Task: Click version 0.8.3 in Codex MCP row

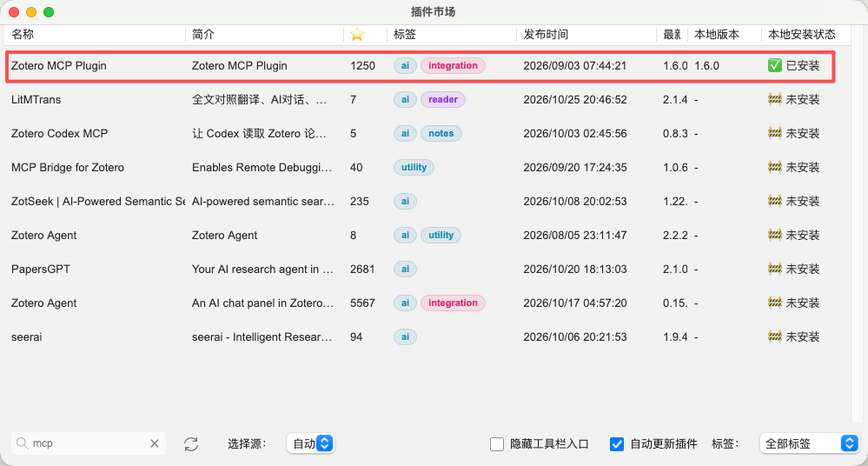Action: [675, 134]
